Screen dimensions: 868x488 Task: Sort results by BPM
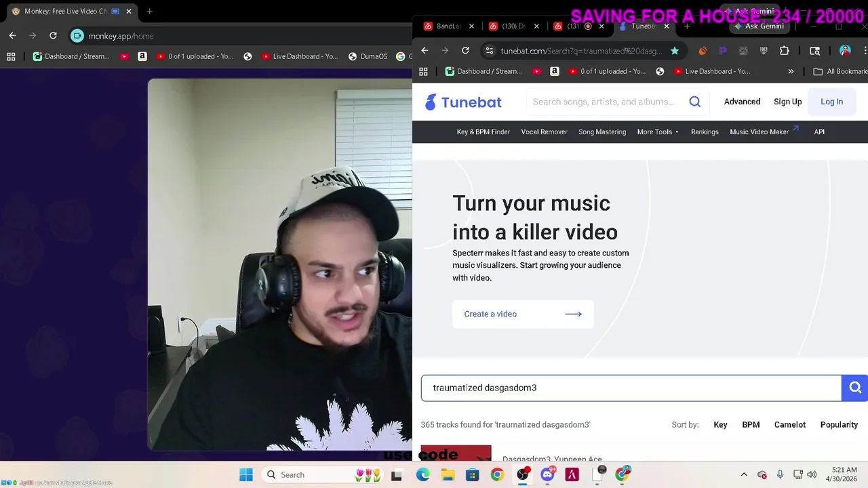[751, 424]
